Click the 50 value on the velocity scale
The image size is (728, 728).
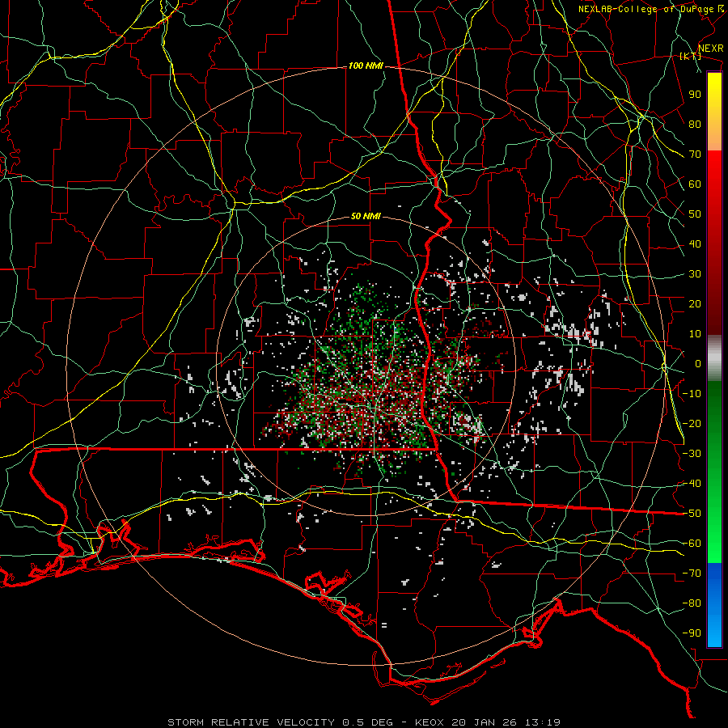click(x=695, y=214)
